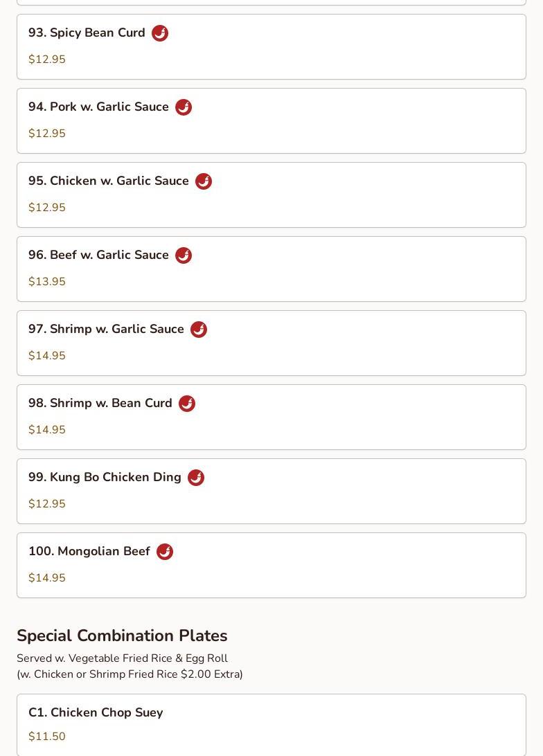Viewport: 543px width, 756px height.
Task: Click the chili icon for Shrimp w. Bean Curd
Action: click(x=187, y=404)
